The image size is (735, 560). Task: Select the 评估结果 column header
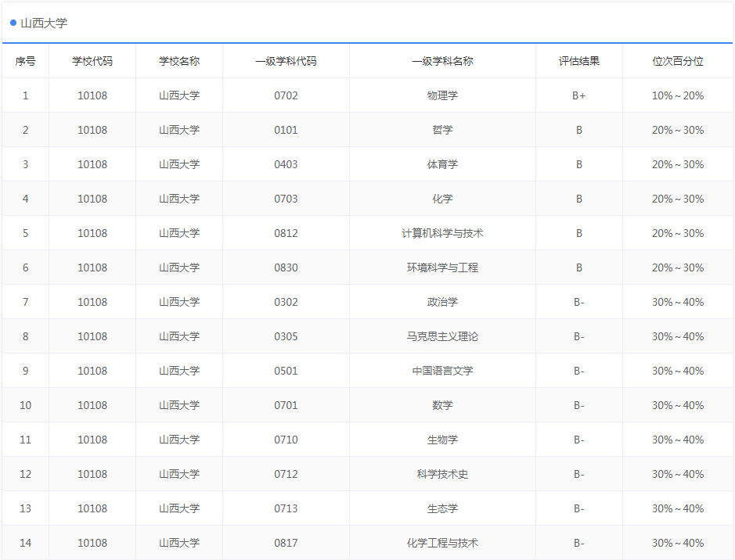point(578,61)
